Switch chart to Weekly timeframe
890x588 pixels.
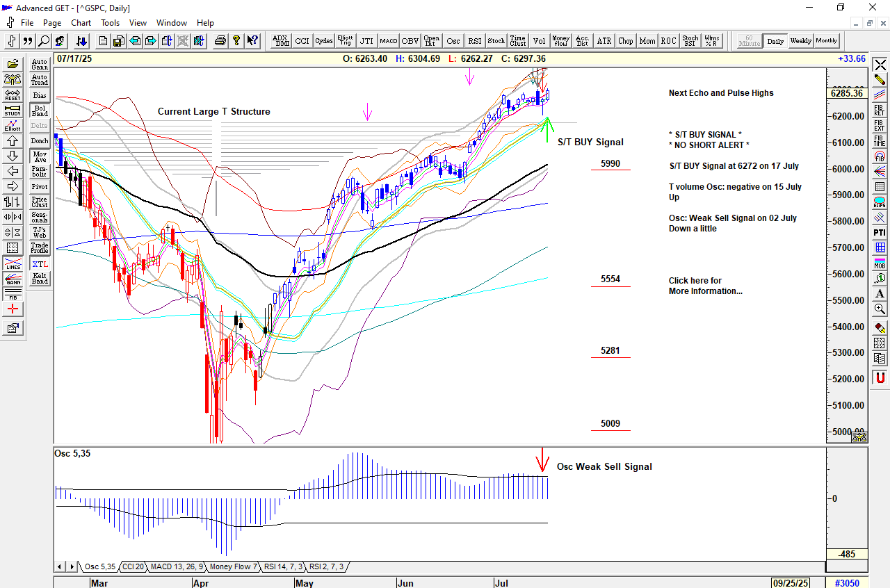click(x=800, y=41)
